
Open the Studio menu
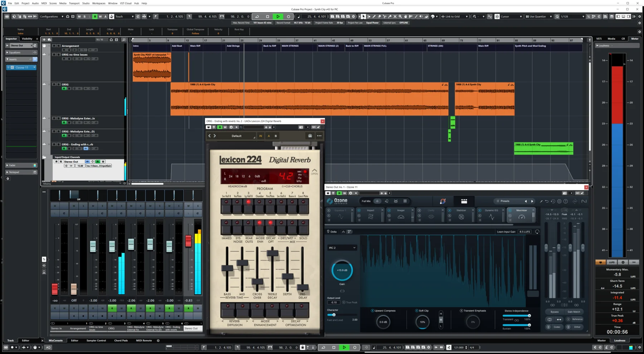click(x=86, y=3)
